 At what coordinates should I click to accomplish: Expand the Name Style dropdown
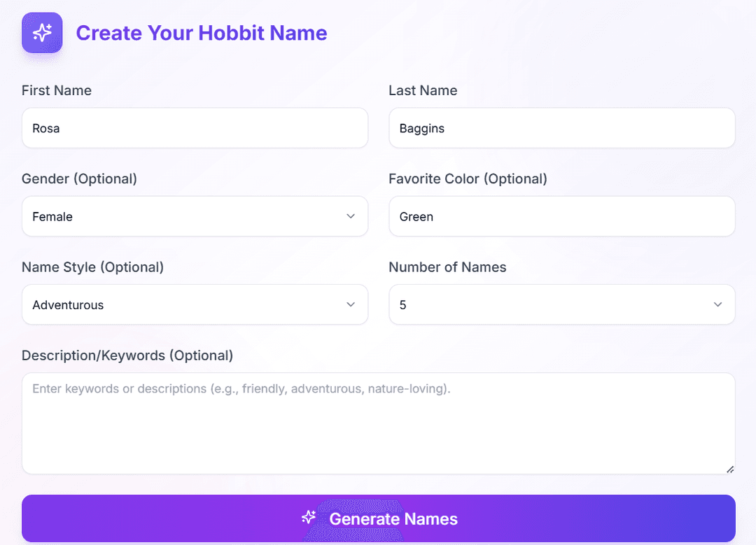coord(195,304)
